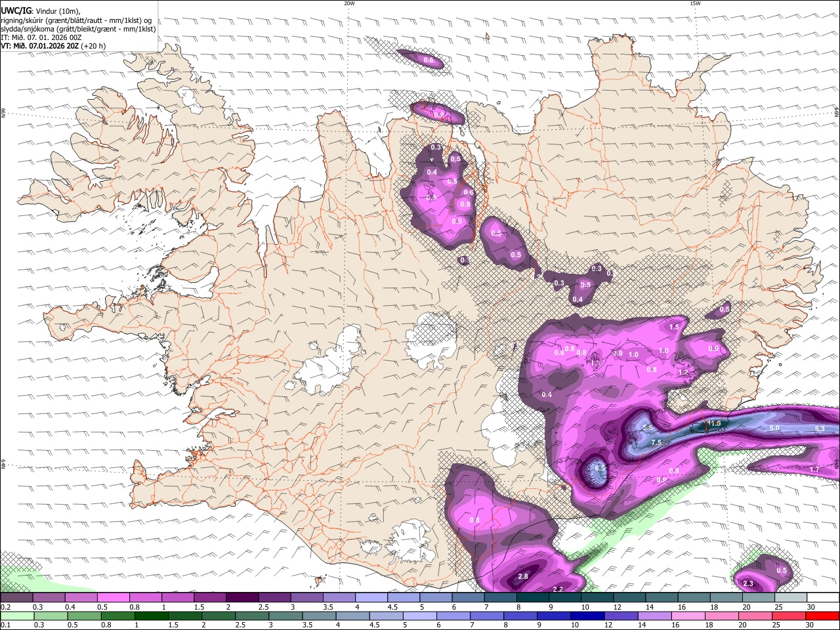This screenshot has height=630, width=840.
Task: Click the 6.5 precipitation cell label
Action: pyautogui.click(x=600, y=469)
